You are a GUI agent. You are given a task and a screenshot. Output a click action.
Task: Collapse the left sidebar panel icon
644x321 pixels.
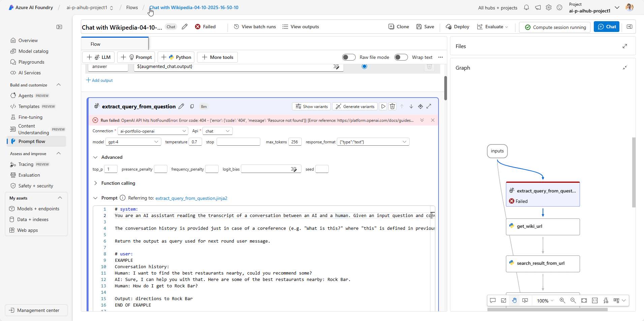tap(59, 27)
